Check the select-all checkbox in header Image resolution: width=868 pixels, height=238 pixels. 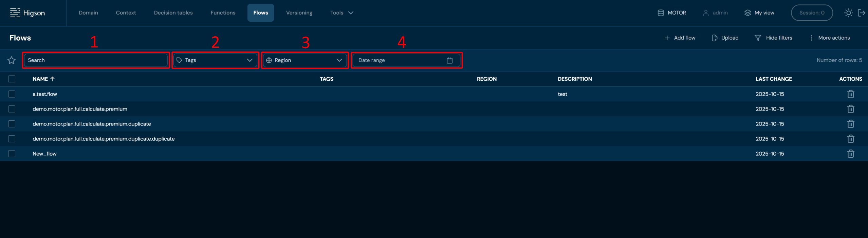pyautogui.click(x=12, y=79)
